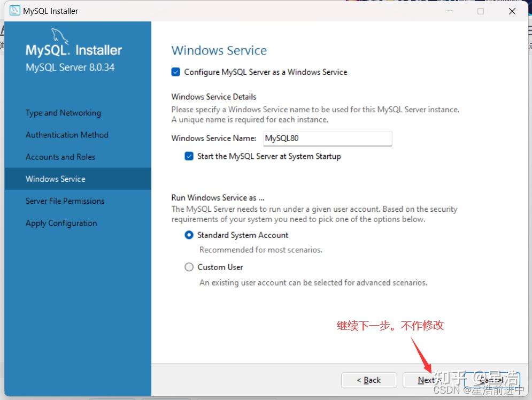532x400 pixels.
Task: Select Standard System Account option
Action: click(189, 235)
